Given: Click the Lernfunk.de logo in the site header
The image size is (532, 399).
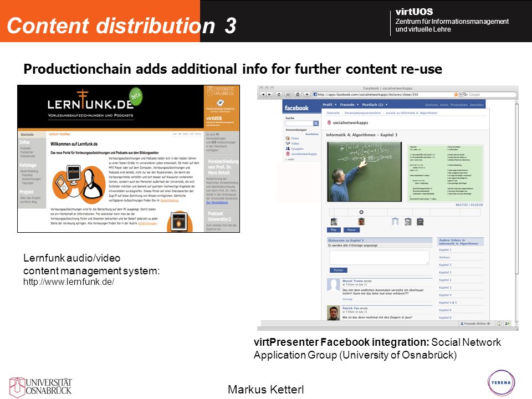Looking at the screenshot, I should coord(90,103).
